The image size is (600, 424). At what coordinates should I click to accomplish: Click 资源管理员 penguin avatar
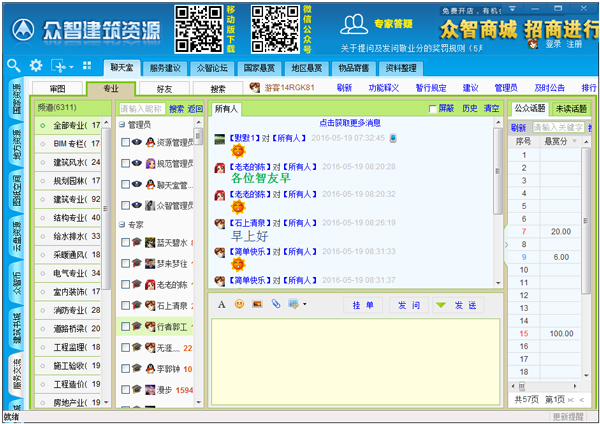[150, 142]
